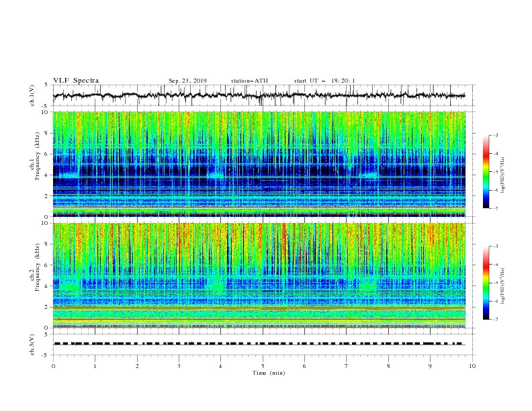Screen dimensions: 532x411
Task: Click the ch.1 spectrogram color bar
Action: coord(486,172)
